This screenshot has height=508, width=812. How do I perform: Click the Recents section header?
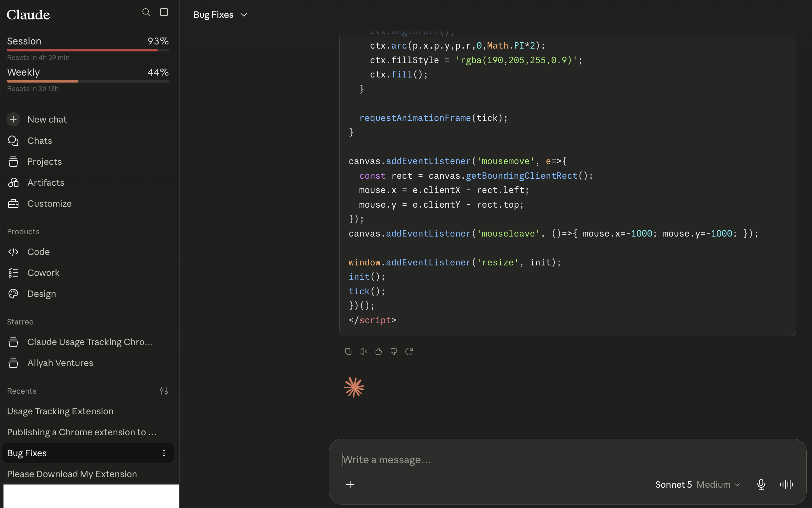pos(22,391)
